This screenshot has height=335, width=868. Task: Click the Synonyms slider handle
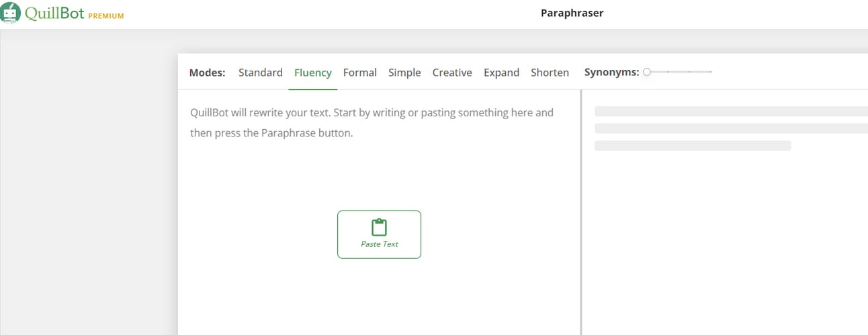coord(647,72)
